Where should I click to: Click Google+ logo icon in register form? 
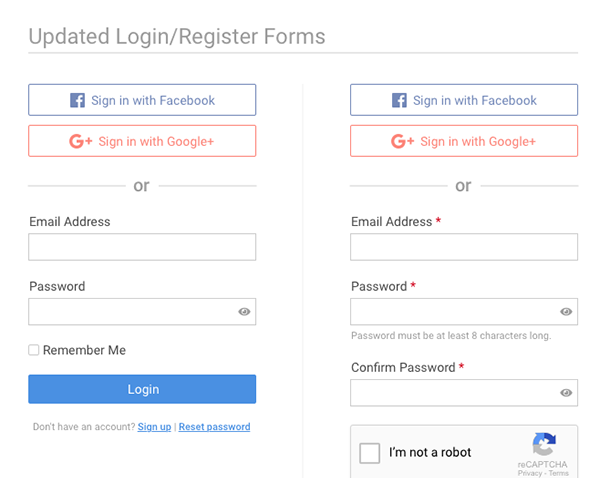[402, 141]
